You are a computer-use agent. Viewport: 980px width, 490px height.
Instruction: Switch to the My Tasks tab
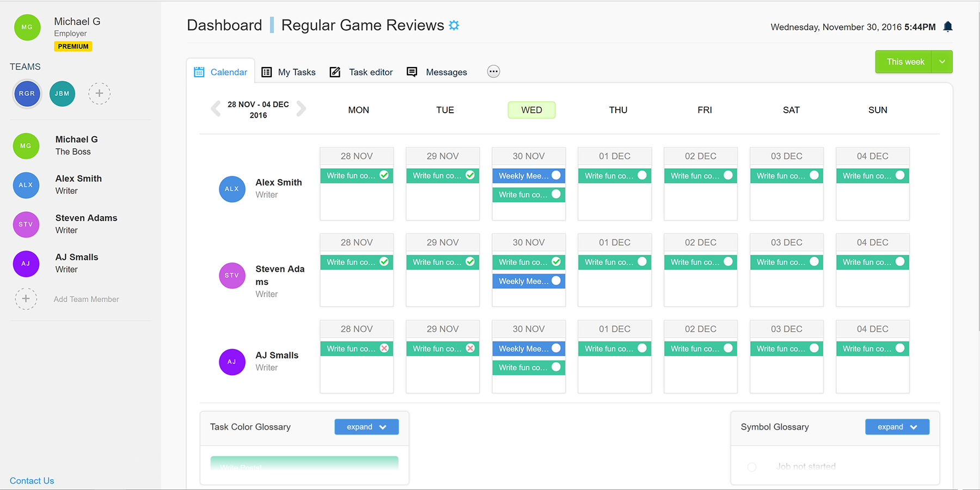(x=289, y=72)
